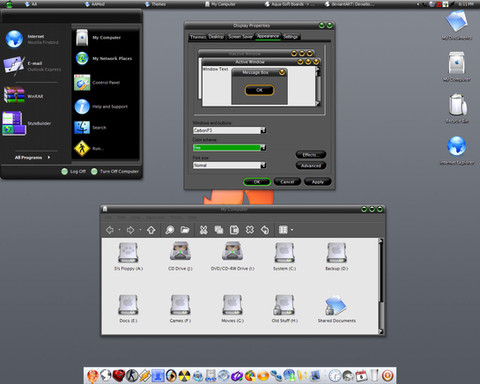Screen dimensions: 480x384
Task: Open the Search magnifier toolbar icon
Action: (170, 230)
